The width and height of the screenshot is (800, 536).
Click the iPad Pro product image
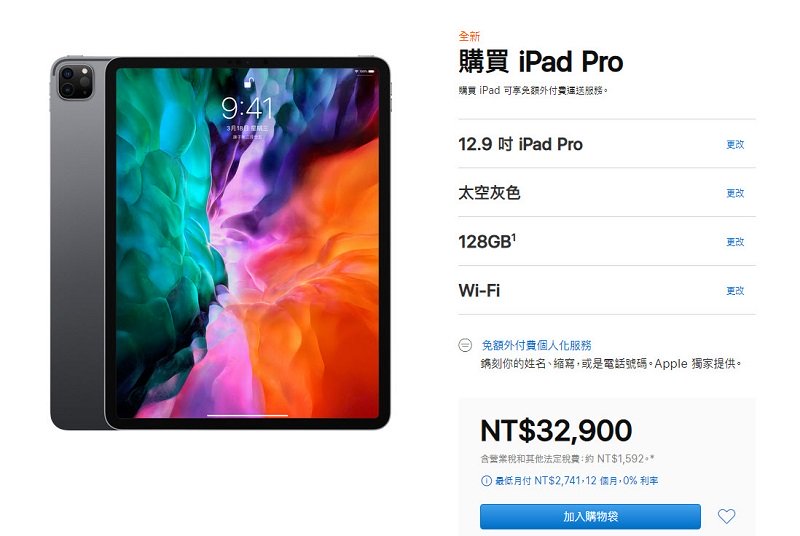[x=220, y=242]
